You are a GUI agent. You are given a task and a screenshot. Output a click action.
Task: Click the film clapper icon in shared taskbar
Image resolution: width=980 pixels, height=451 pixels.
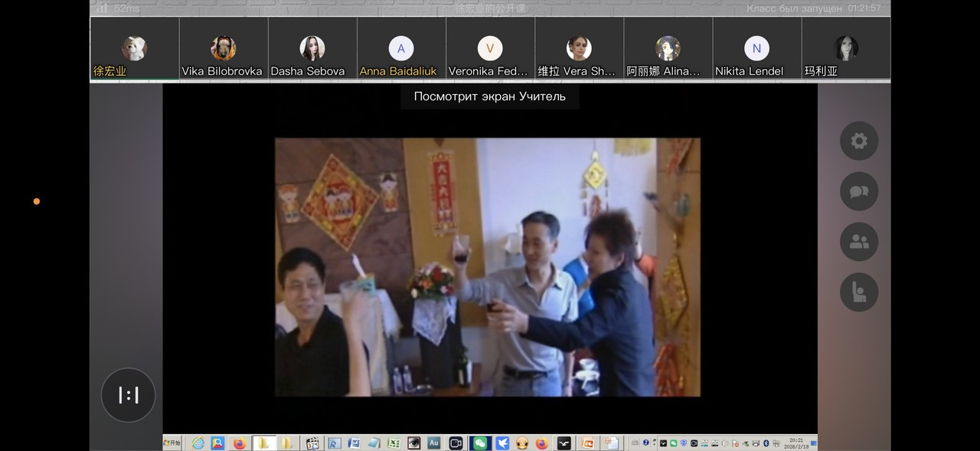(x=312, y=443)
